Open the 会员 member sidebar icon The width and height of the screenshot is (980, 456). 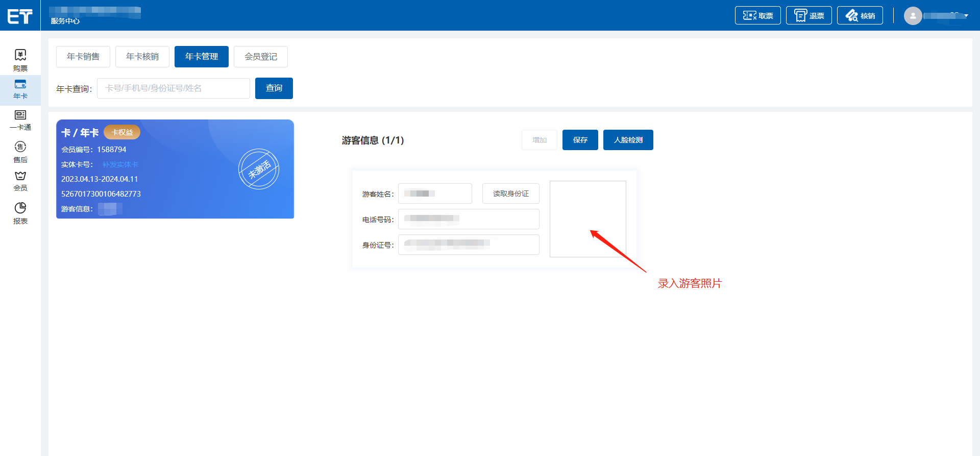point(20,181)
